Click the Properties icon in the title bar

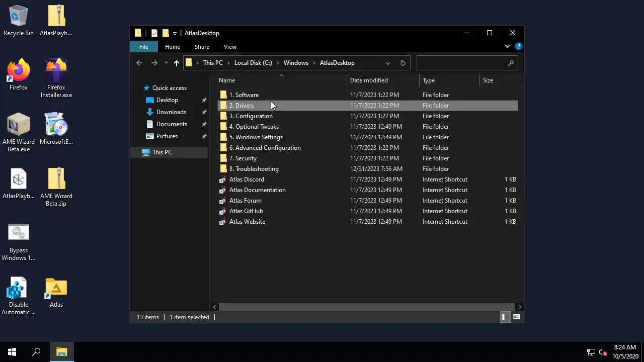(x=154, y=33)
